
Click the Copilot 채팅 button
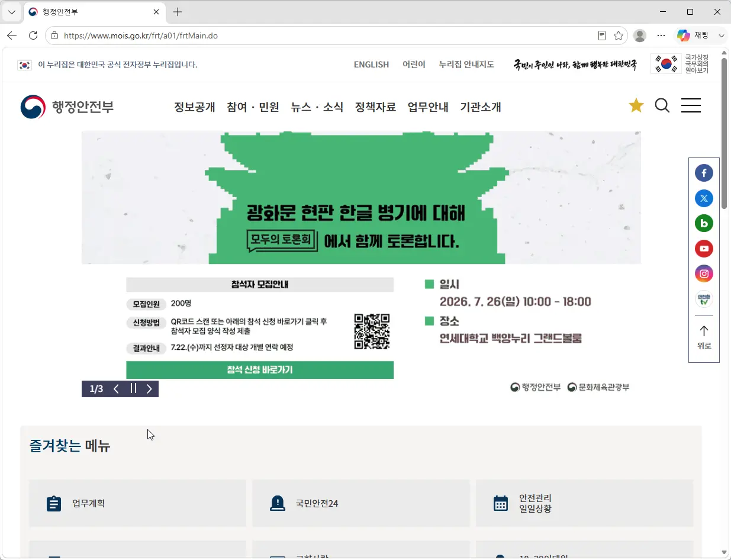693,36
